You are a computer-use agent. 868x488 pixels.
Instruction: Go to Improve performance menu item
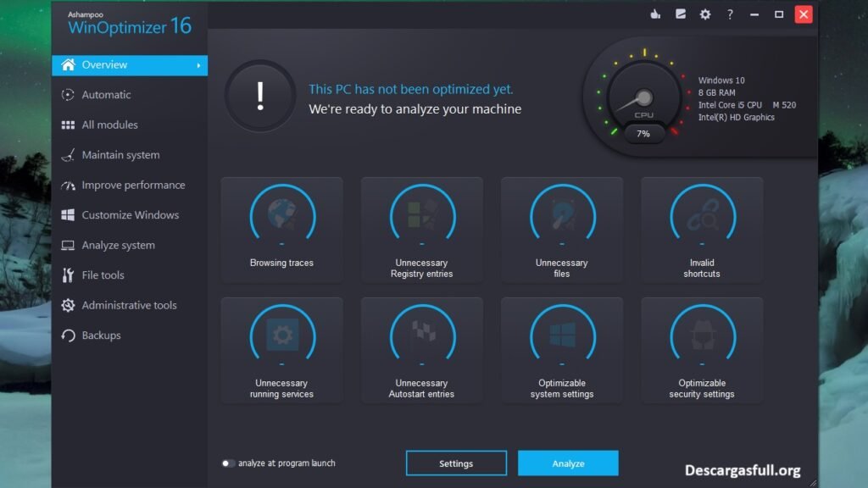click(x=133, y=186)
